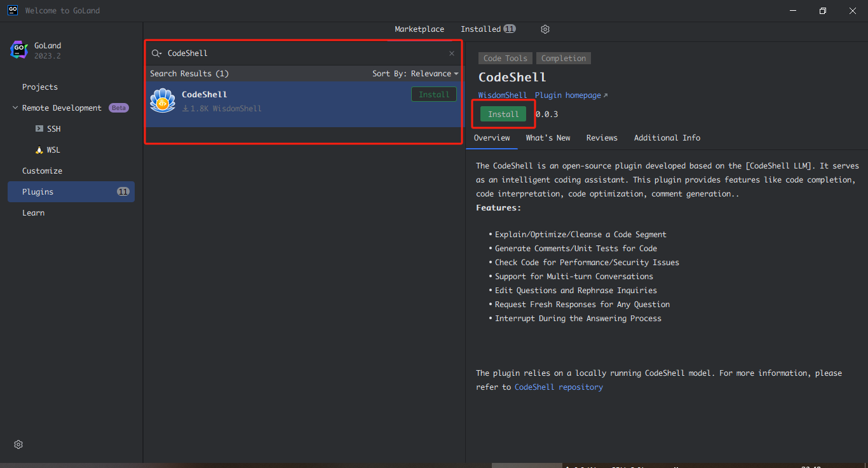Click into the plugin search field

[305, 53]
